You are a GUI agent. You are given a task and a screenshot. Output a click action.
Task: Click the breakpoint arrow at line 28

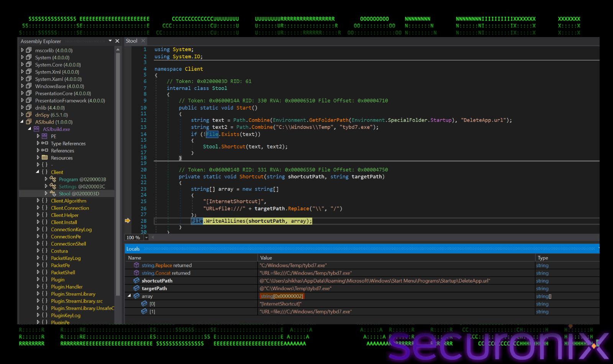128,221
